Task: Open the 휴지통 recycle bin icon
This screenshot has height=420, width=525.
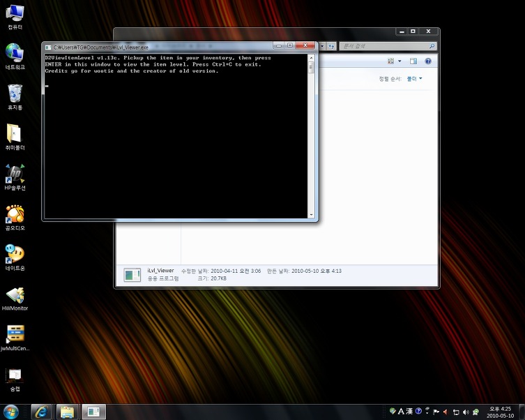Action: coord(15,97)
